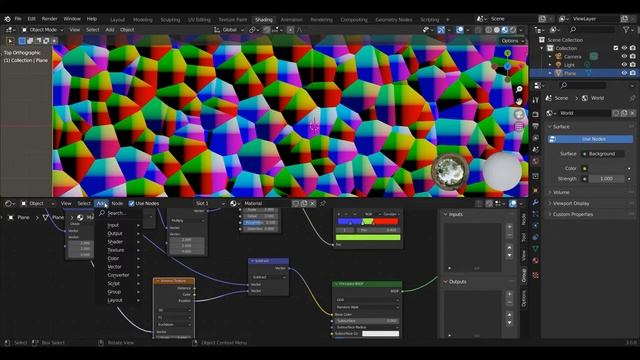This screenshot has width=640, height=360.
Task: Click the viewport zoom magnifier icon
Action: click(x=519, y=89)
